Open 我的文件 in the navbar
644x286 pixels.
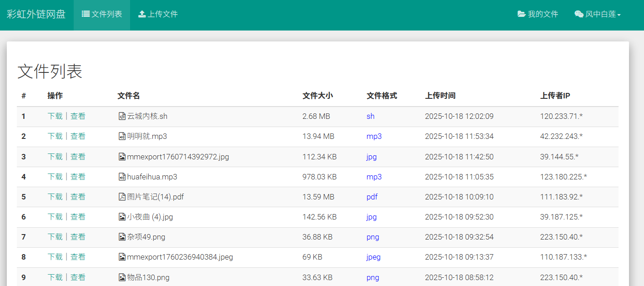(538, 15)
